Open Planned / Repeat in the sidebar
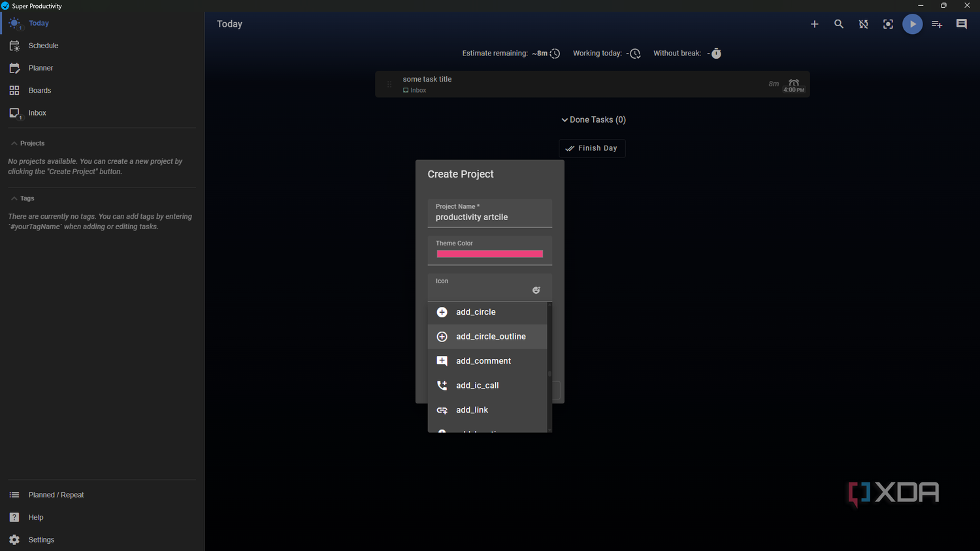The image size is (980, 551). (102, 495)
